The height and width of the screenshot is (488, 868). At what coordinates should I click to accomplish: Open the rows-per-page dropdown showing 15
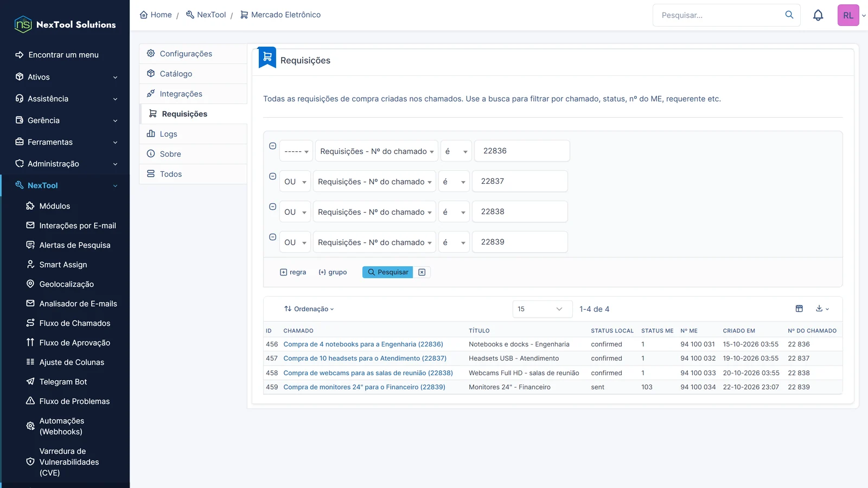pyautogui.click(x=542, y=309)
